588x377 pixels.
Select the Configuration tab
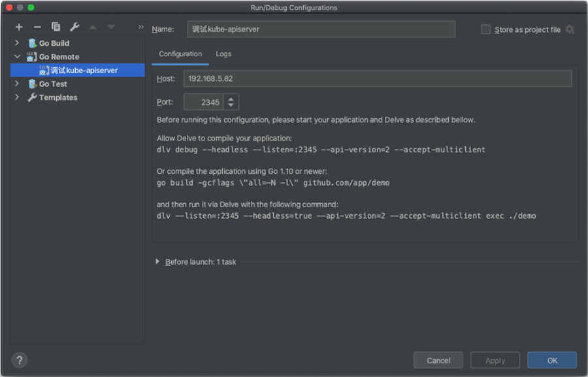pyautogui.click(x=180, y=54)
